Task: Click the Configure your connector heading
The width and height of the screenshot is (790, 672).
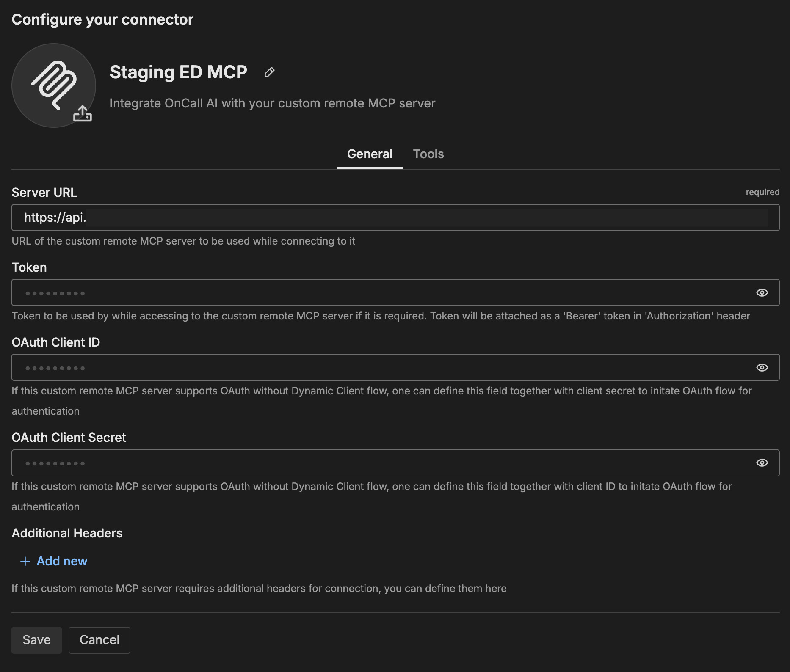Action: 102,19
